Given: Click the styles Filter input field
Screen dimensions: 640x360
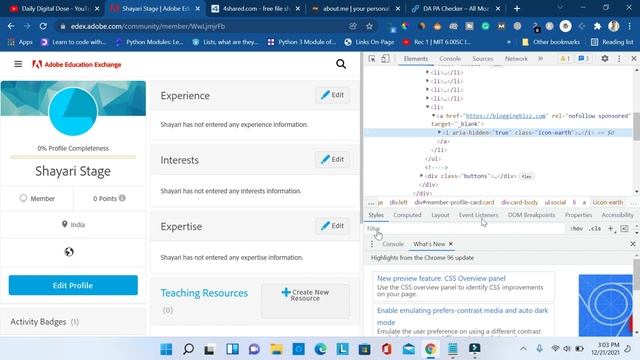Looking at the screenshot, I should pos(464,229).
